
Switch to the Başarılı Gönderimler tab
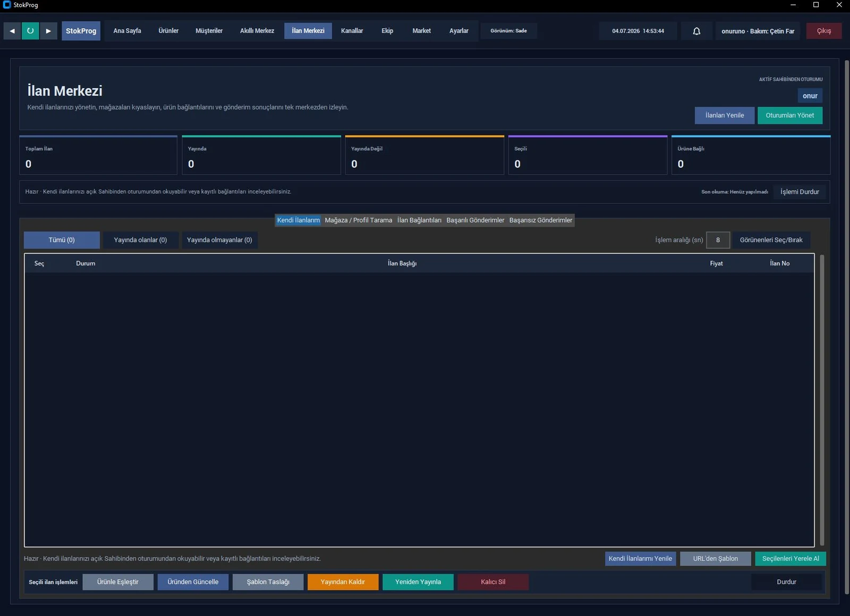tap(475, 220)
